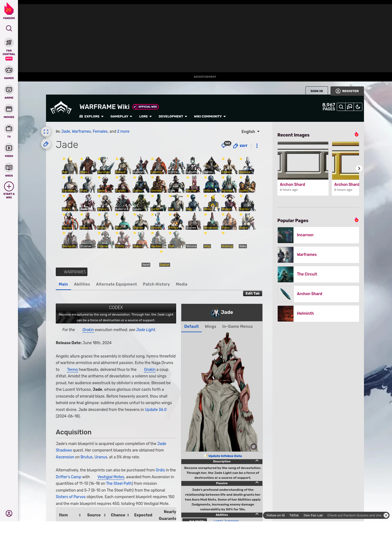The image size is (392, 545).
Task: Switch to the Media tab
Action: 182,284
